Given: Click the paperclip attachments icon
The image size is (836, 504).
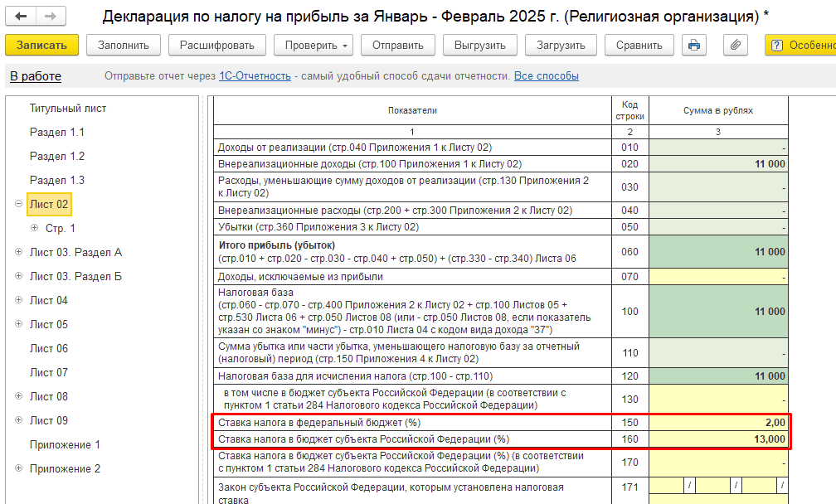Looking at the screenshot, I should point(735,45).
